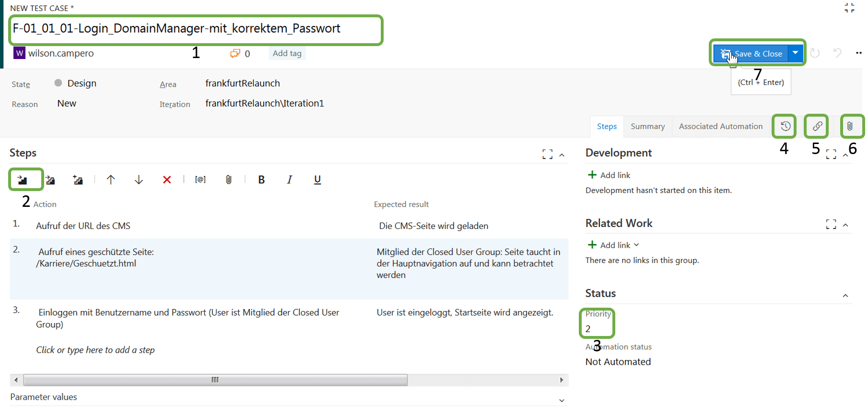The image size is (868, 408).
Task: Open the Attachments tab icon
Action: point(849,126)
